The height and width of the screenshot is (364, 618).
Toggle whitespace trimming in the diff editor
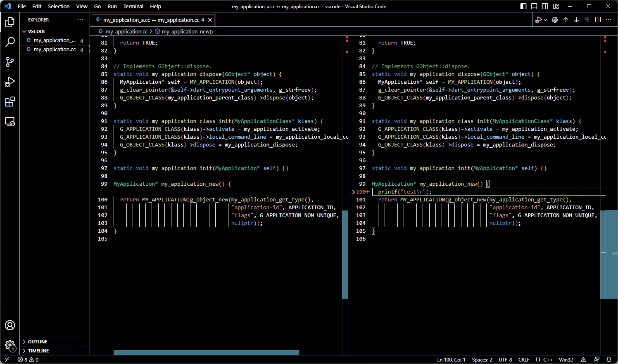[x=587, y=20]
